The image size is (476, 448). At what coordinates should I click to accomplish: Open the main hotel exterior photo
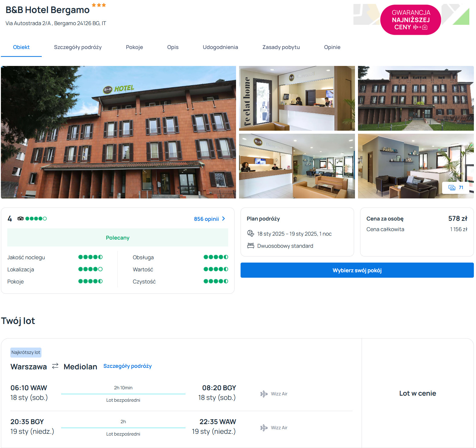118,132
